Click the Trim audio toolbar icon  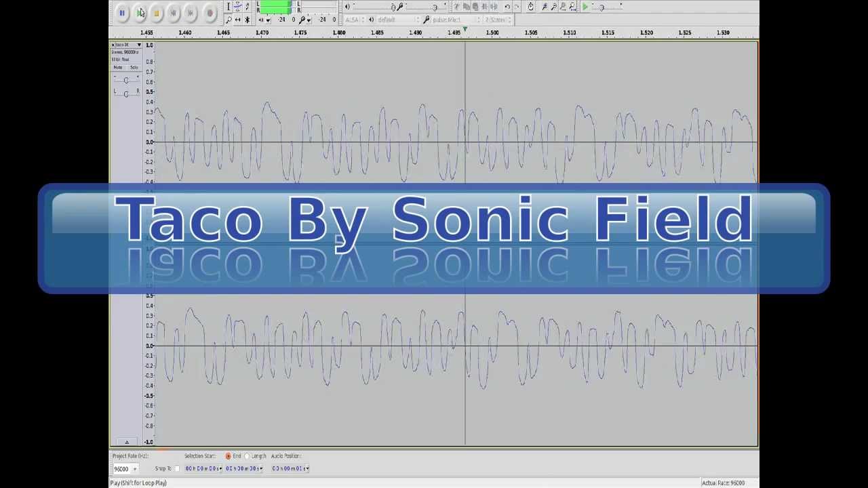pyautogui.click(x=484, y=7)
